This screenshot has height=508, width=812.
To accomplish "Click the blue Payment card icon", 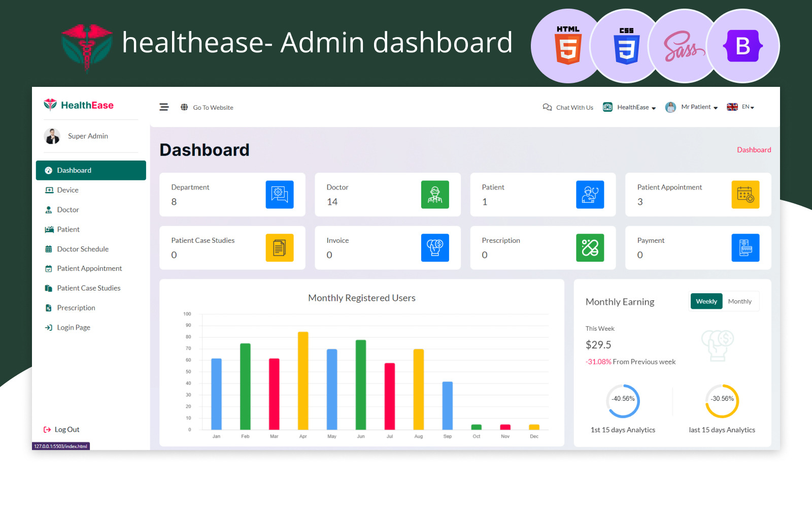I will (745, 248).
